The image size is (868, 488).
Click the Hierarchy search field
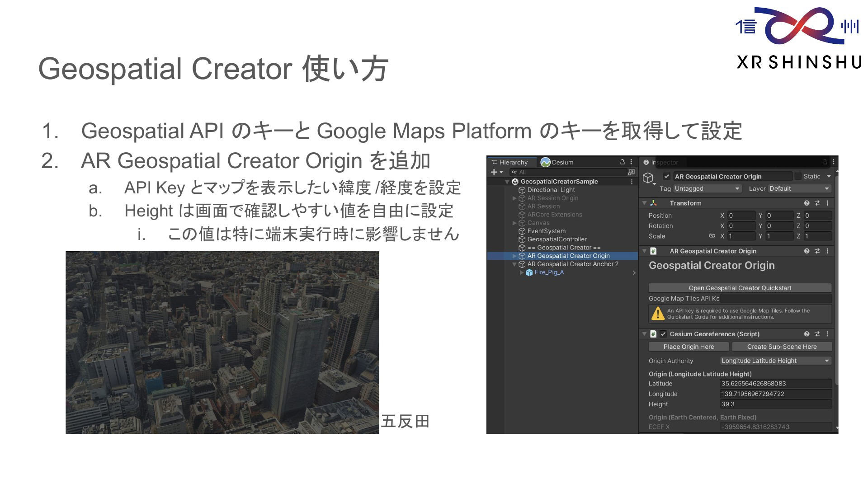[x=568, y=172]
